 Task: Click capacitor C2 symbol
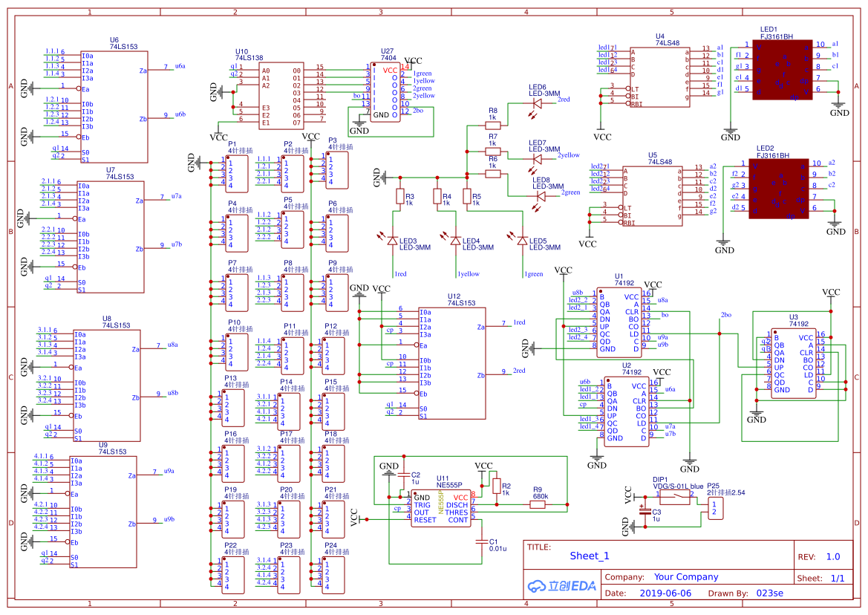coord(404,475)
